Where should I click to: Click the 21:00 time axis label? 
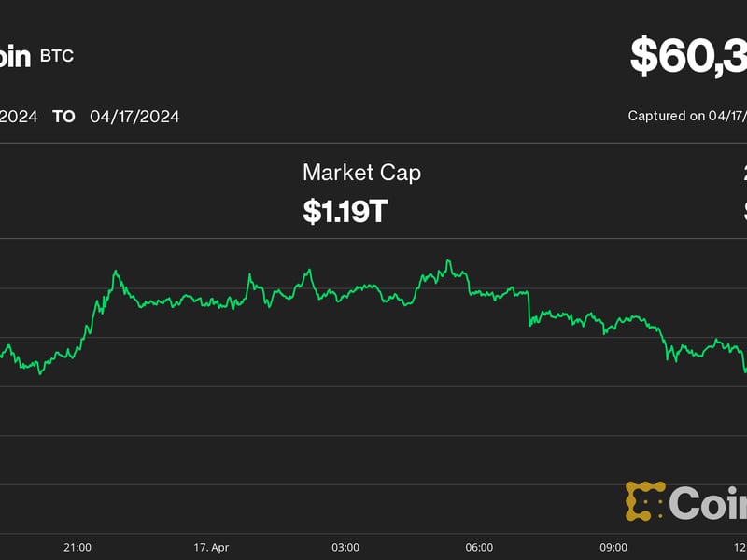click(x=78, y=547)
